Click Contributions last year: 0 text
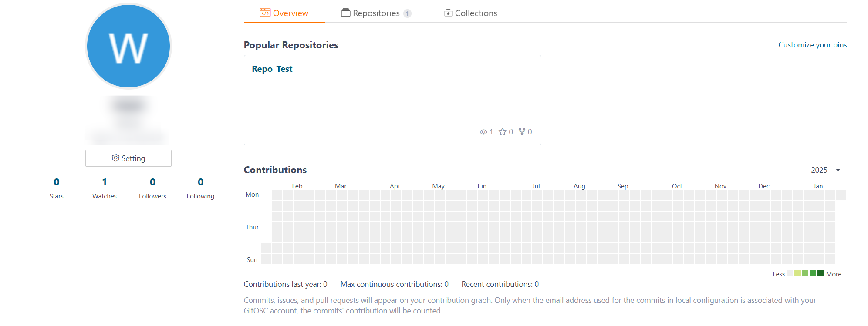The width and height of the screenshot is (868, 326). 285,284
